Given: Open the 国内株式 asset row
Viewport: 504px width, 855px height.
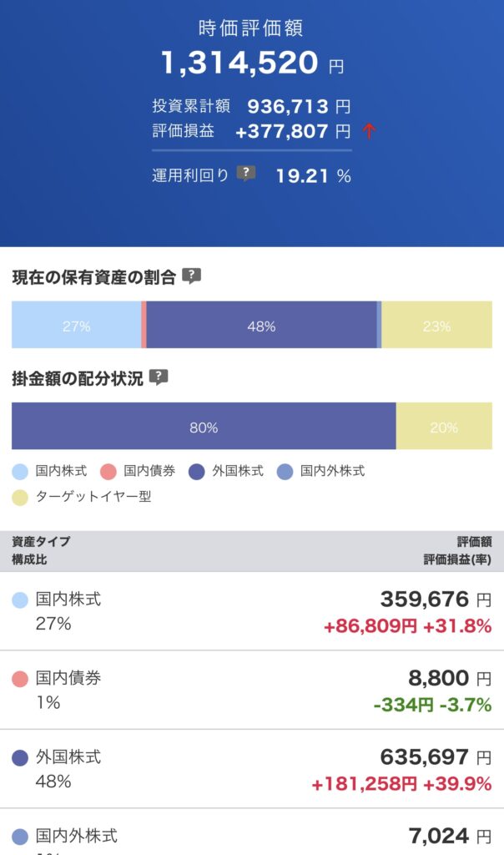Looking at the screenshot, I should pos(252,611).
